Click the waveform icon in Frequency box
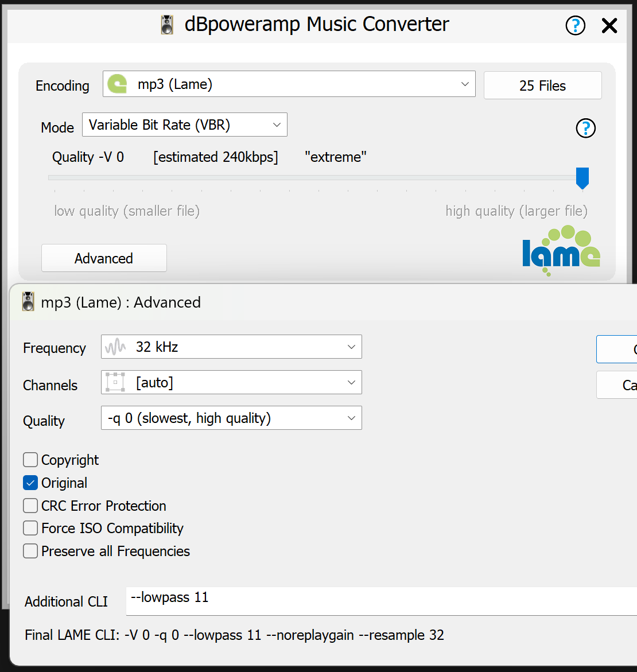The height and width of the screenshot is (672, 637). (x=115, y=347)
